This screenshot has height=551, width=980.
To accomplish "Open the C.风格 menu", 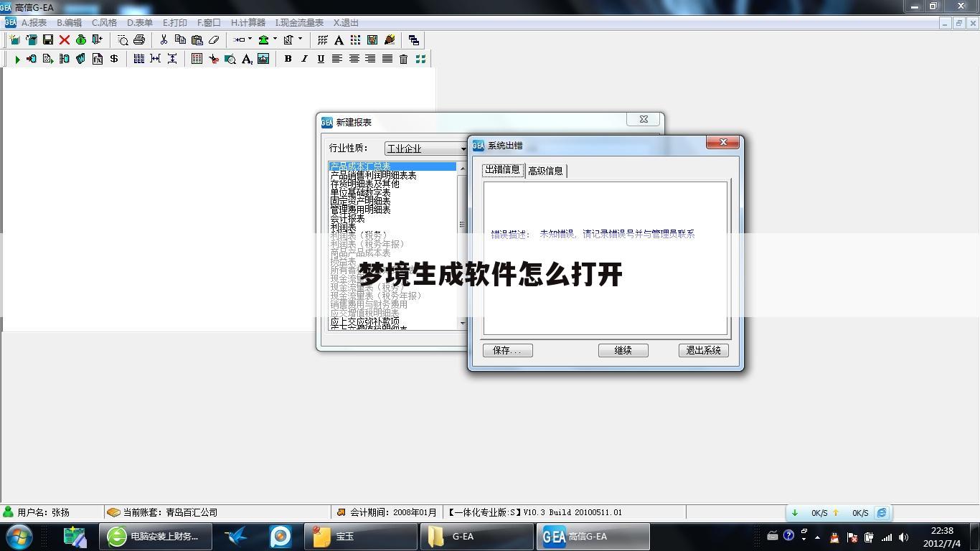I will click(104, 23).
